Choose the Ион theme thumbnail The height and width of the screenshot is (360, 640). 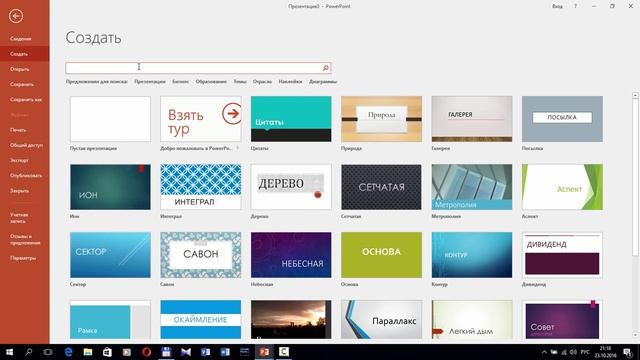(110, 187)
